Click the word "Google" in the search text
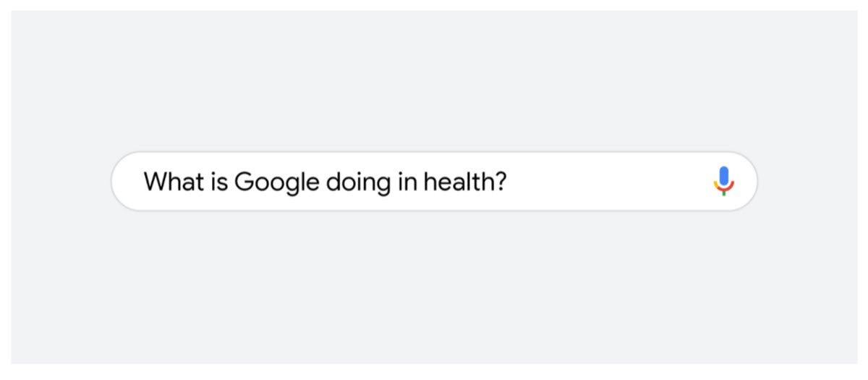Screen dimensions: 868x380 (x=276, y=181)
